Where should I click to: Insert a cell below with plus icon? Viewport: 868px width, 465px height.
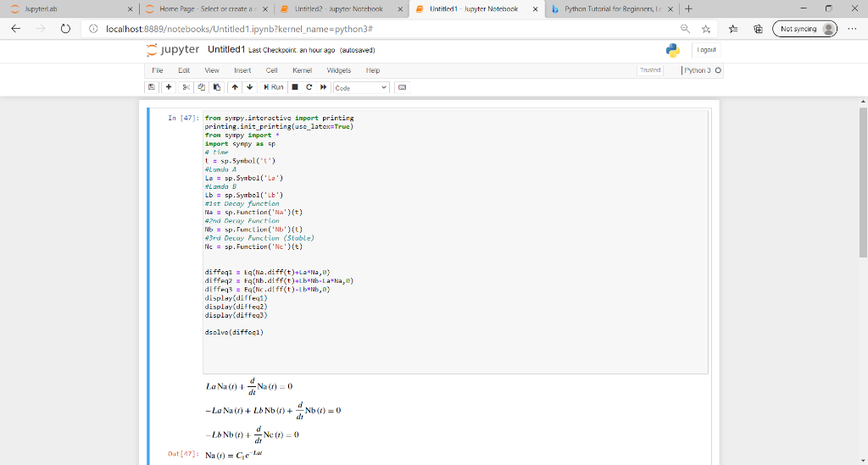coord(169,87)
